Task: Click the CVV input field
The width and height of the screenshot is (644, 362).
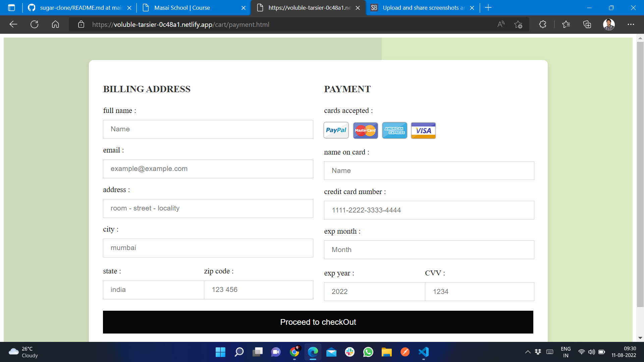Action: pos(479,291)
